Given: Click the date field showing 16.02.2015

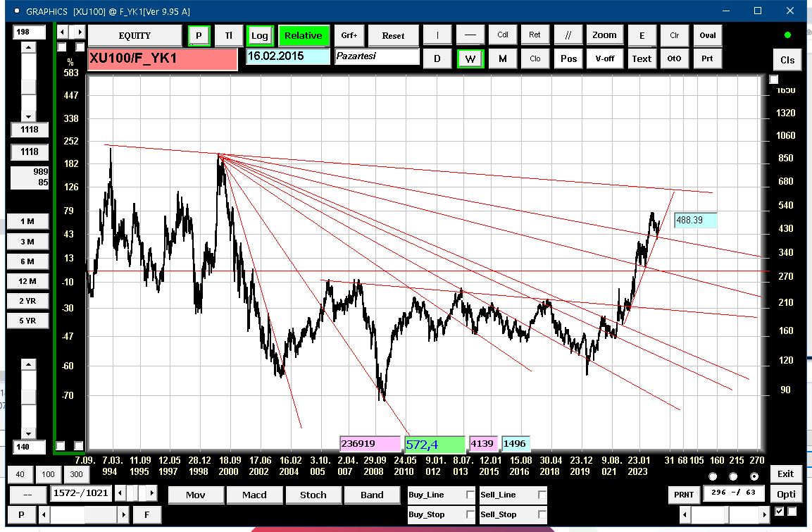Looking at the screenshot, I should coord(288,56).
